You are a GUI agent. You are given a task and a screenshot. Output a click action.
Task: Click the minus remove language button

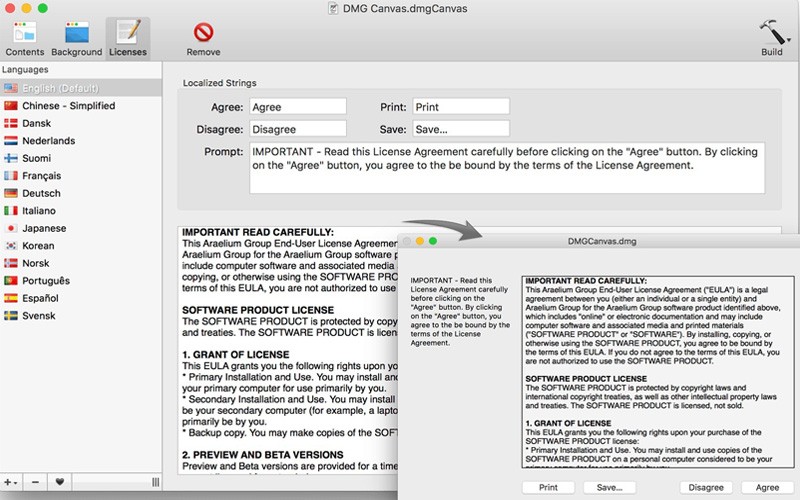coord(35,482)
